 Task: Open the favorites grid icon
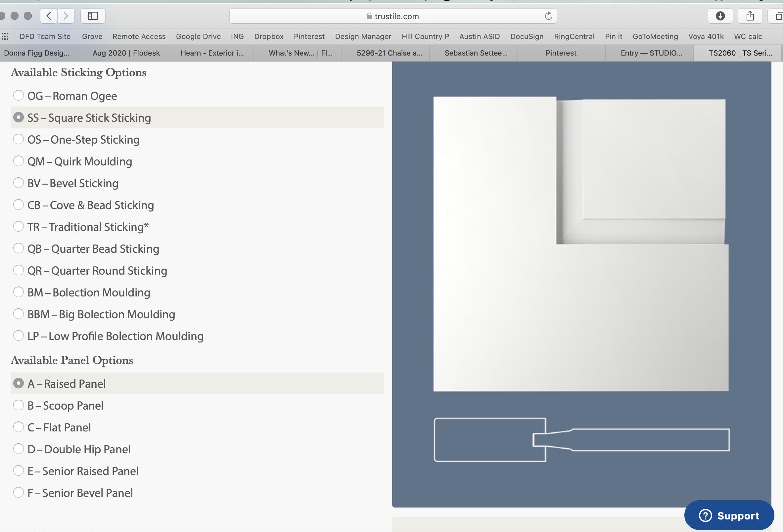(5, 36)
